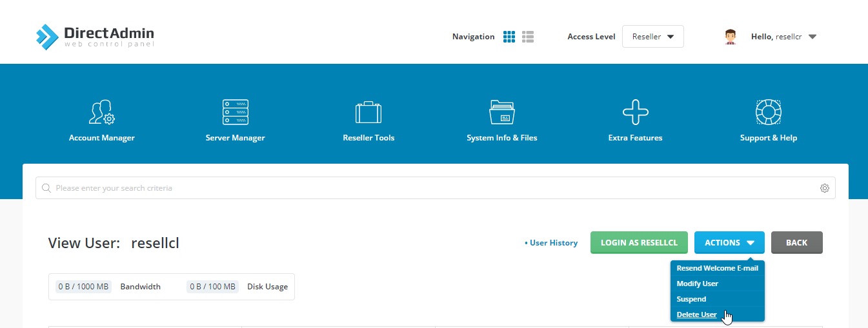Viewport: 868px width, 328px height.
Task: Click the Access Level label text
Action: click(x=591, y=37)
